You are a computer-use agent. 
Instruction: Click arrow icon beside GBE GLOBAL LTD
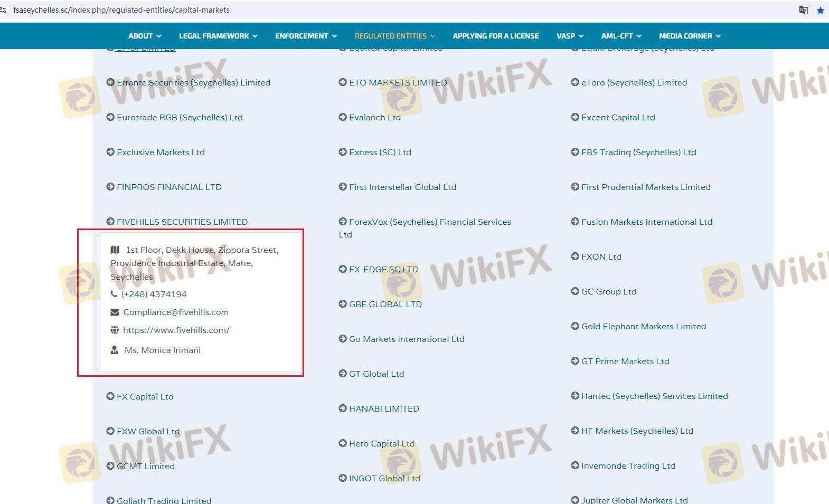[x=343, y=304]
